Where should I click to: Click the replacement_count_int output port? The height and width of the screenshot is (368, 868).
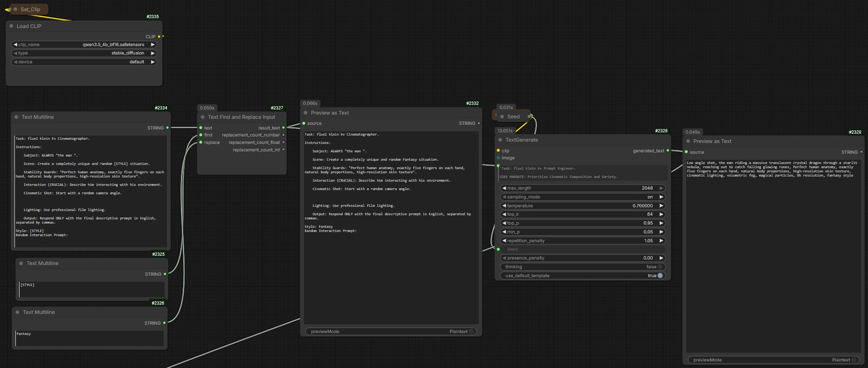(x=284, y=150)
